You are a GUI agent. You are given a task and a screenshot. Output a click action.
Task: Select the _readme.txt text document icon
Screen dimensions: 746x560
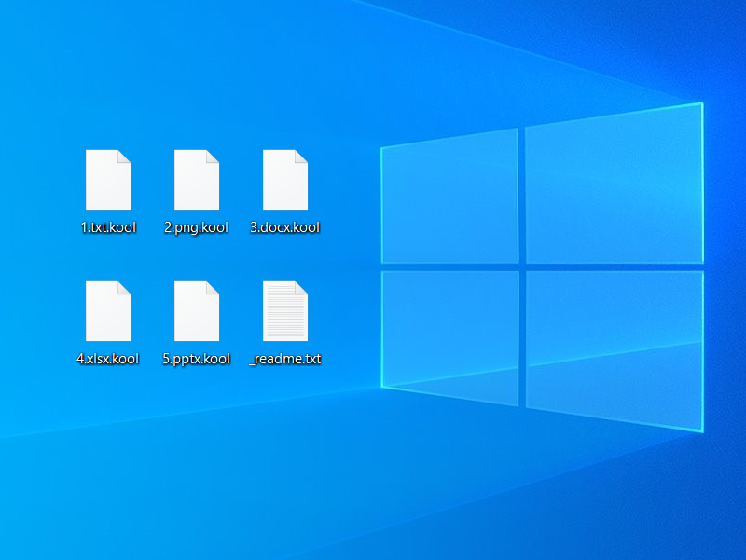tap(285, 311)
